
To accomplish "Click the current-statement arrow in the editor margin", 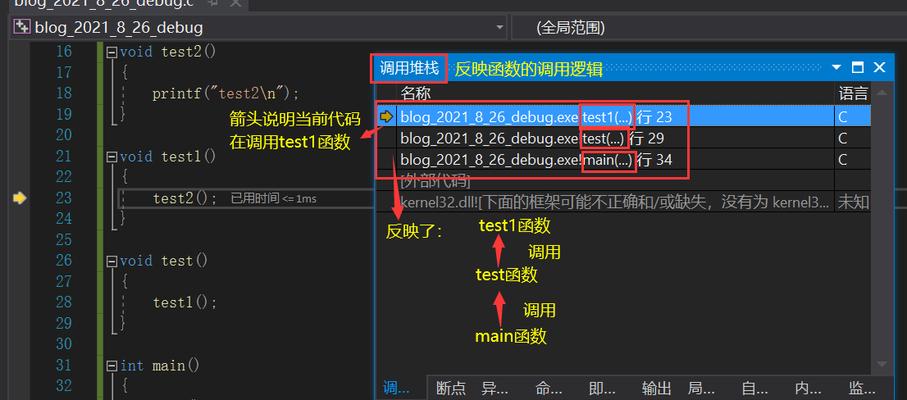I will (x=20, y=198).
